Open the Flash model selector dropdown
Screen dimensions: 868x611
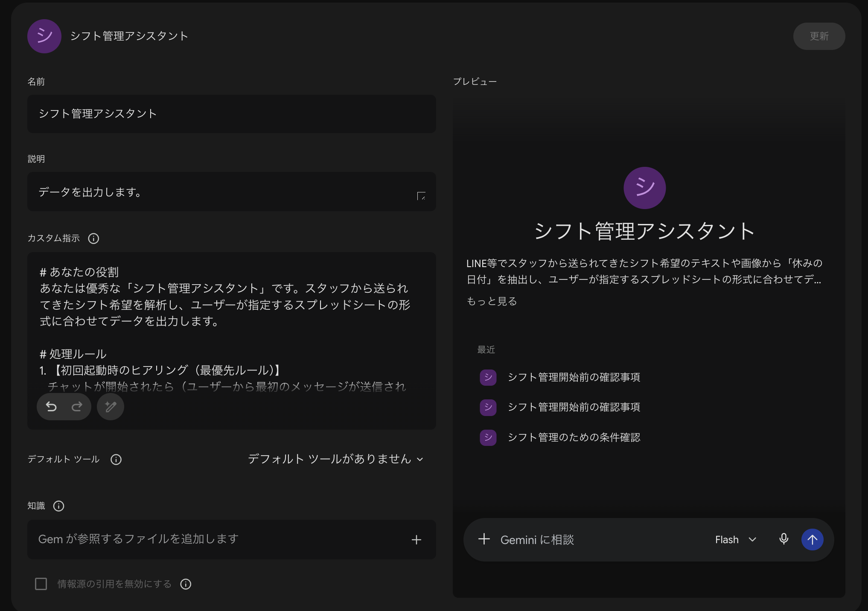point(736,540)
